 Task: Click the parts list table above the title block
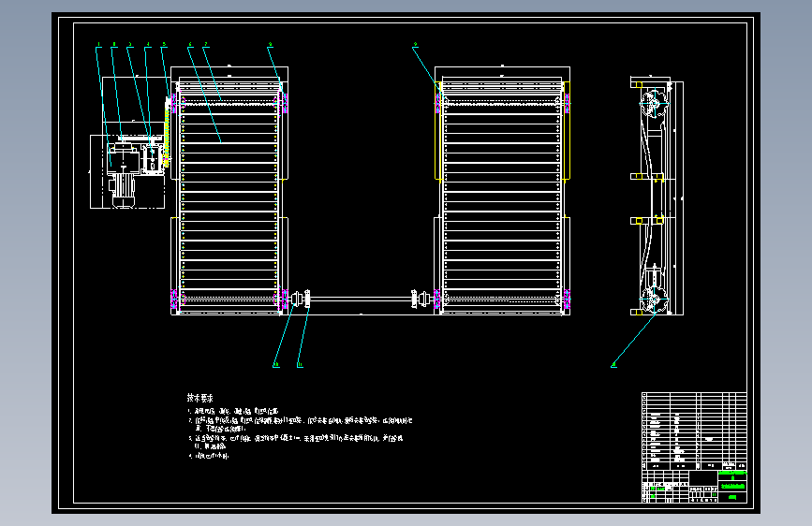pyautogui.click(x=694, y=431)
